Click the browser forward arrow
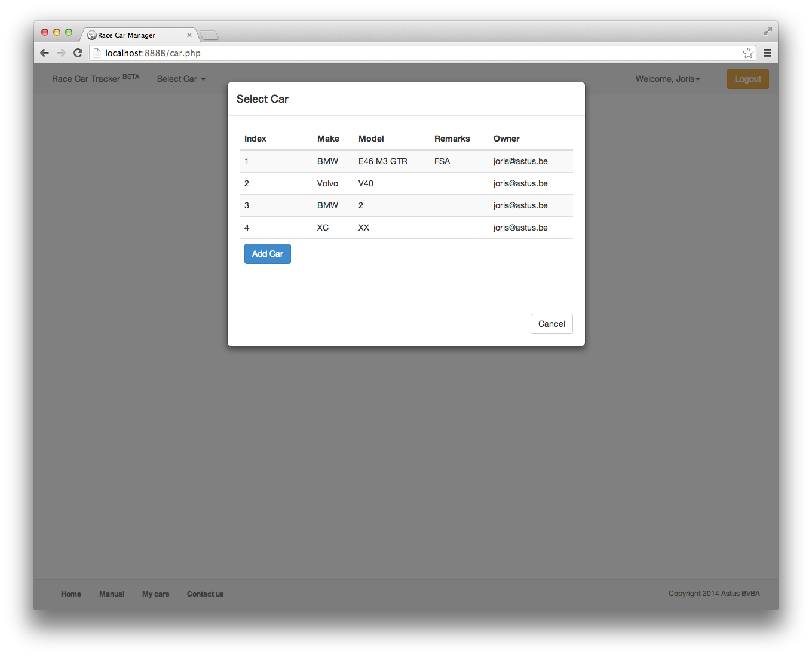The image size is (812, 657). (61, 53)
